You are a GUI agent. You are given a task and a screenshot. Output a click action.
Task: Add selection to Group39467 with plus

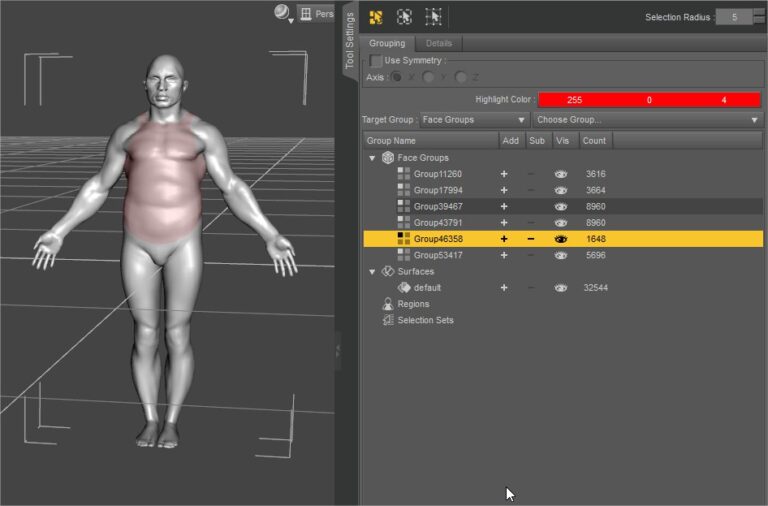504,206
